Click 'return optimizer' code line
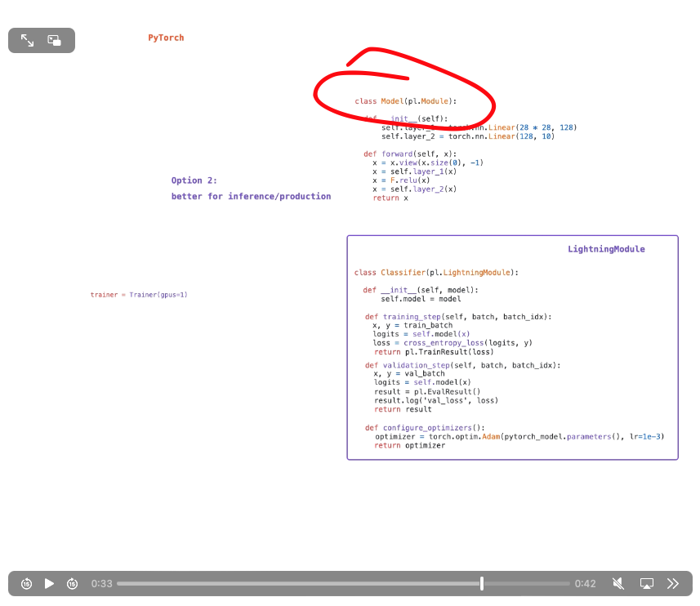700x606 pixels. pyautogui.click(x=409, y=445)
